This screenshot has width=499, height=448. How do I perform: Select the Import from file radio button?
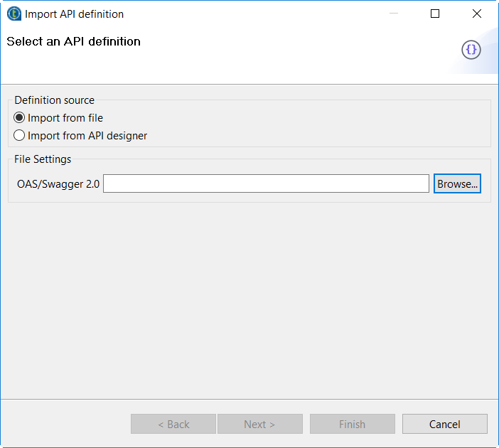click(20, 118)
